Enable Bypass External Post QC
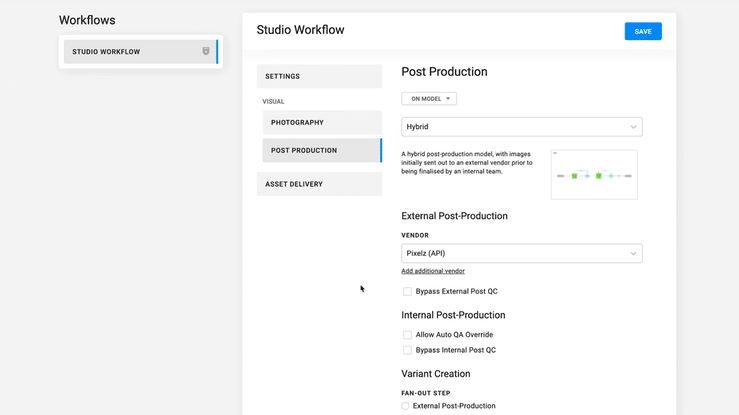The height and width of the screenshot is (415, 739). (x=407, y=292)
